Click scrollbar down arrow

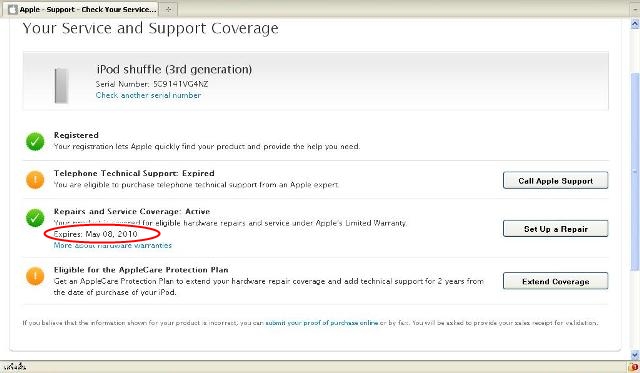(635, 355)
